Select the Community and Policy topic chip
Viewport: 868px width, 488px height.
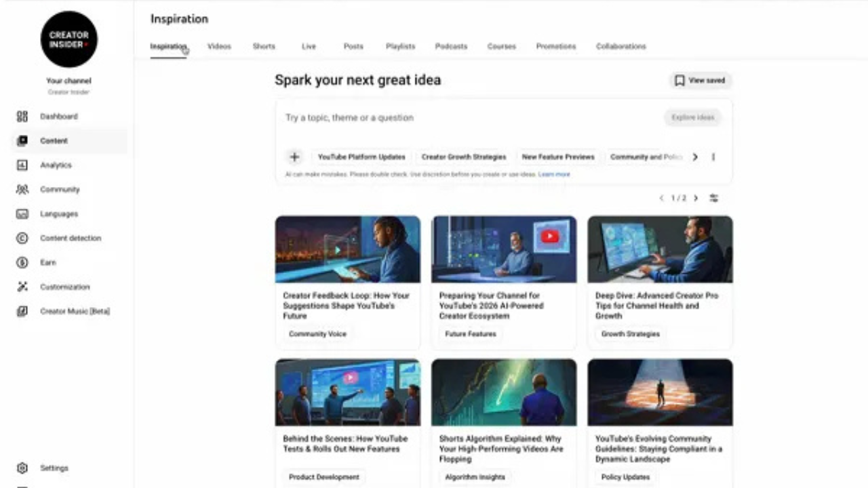(645, 157)
